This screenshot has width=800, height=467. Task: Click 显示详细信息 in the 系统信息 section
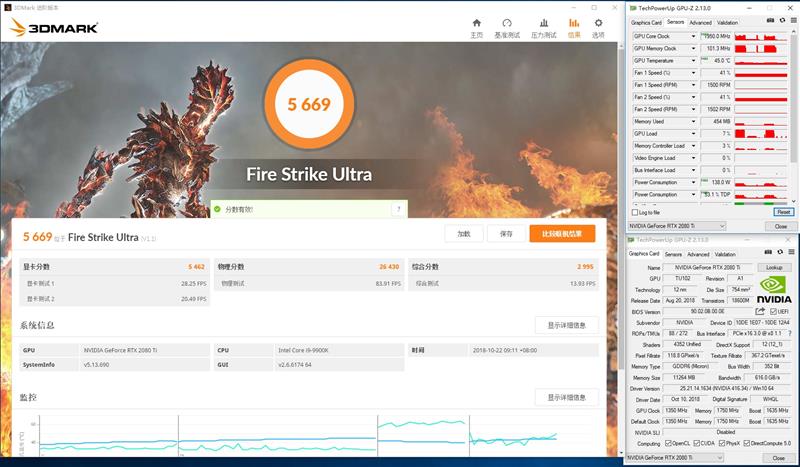tap(566, 325)
